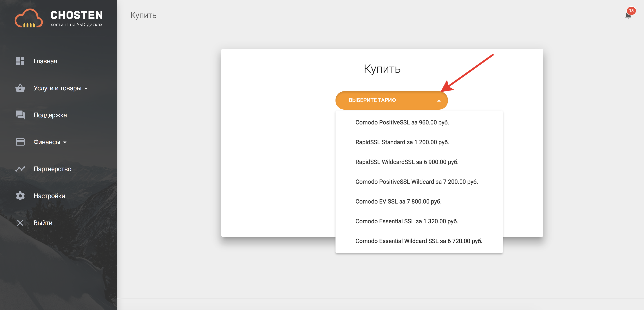Click the credit card finance icon
644x310 pixels.
[20, 142]
